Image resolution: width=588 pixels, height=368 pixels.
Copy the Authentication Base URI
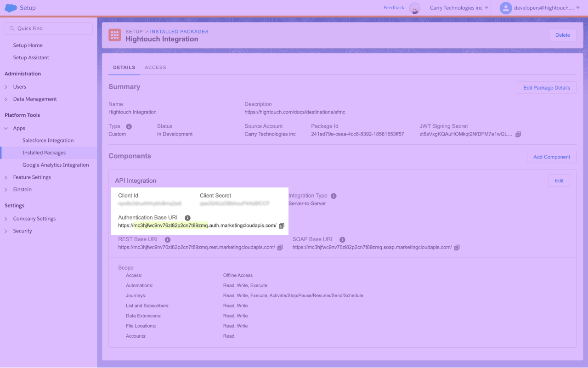[282, 226]
